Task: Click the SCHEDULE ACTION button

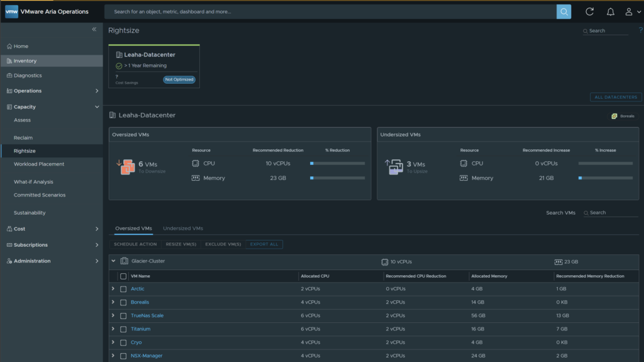Action: (135, 244)
